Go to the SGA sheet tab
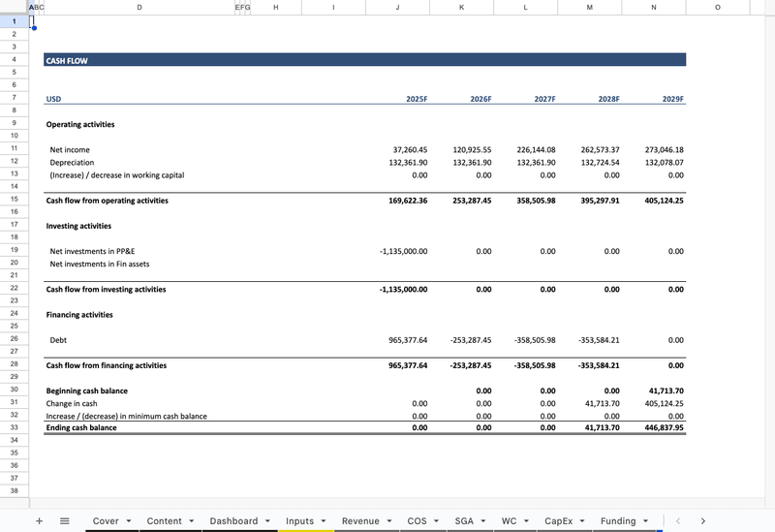Viewport: 775px width, 532px height. (x=464, y=520)
